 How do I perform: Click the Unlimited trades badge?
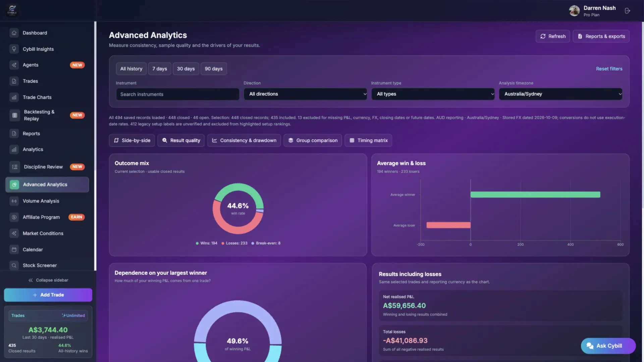(x=73, y=316)
